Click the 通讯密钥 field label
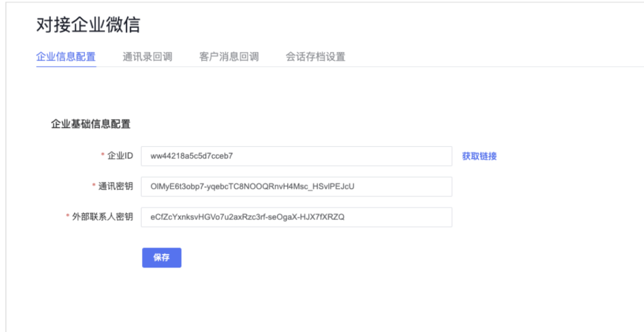 pos(115,186)
